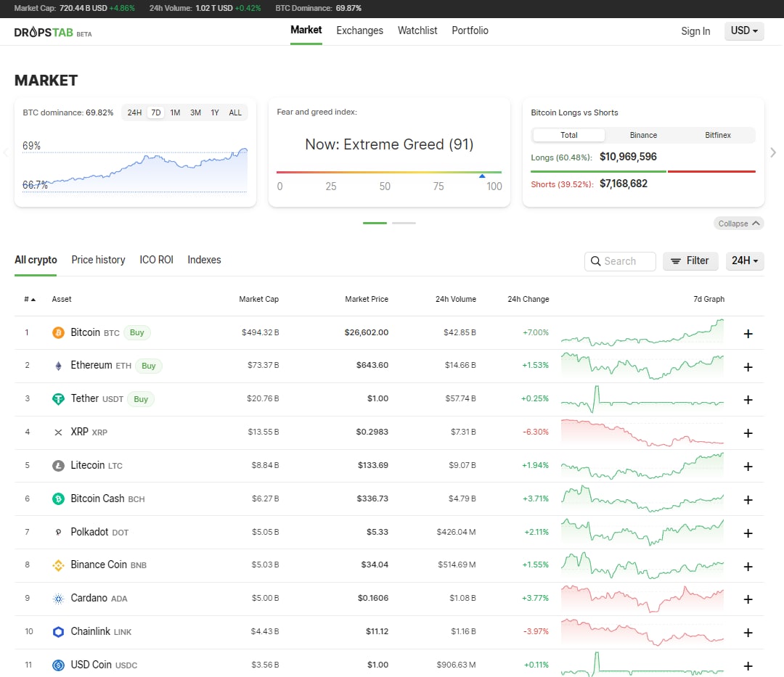Open the Filter button
Screen dimensions: 784x677
coord(690,260)
